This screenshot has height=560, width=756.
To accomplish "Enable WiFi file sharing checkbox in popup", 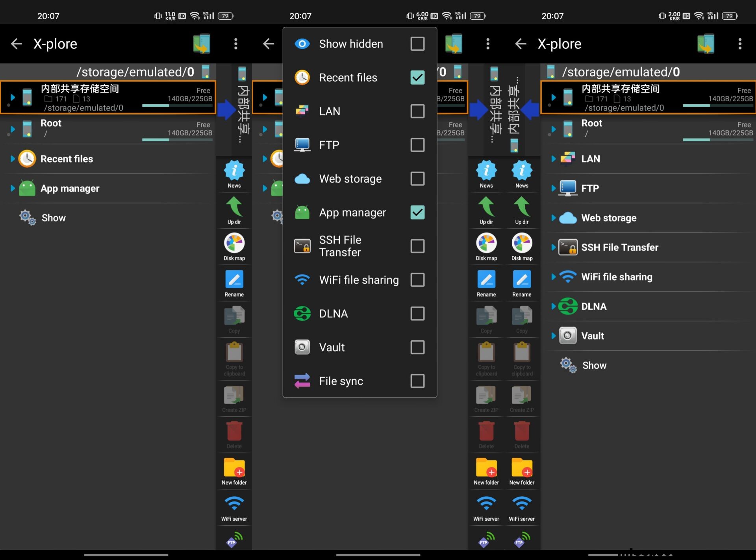I will 417,280.
